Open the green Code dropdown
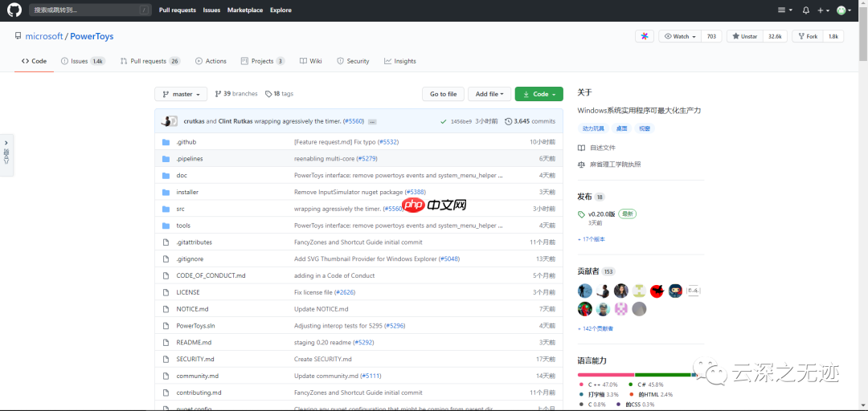This screenshot has height=411, width=868. point(538,94)
